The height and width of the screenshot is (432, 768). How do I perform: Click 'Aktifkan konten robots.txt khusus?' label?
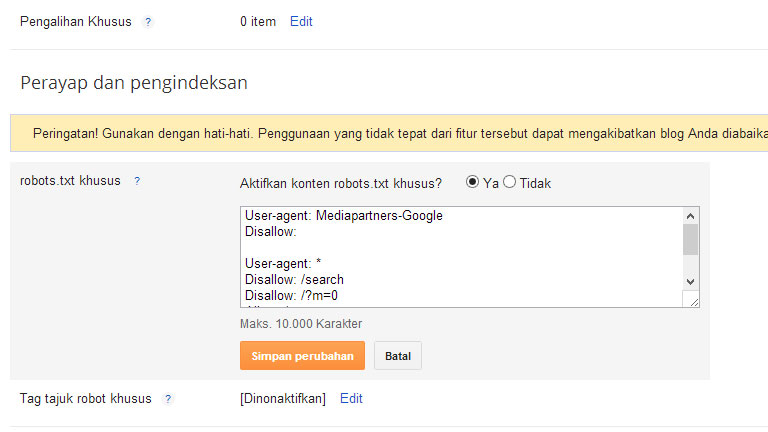coord(341,184)
